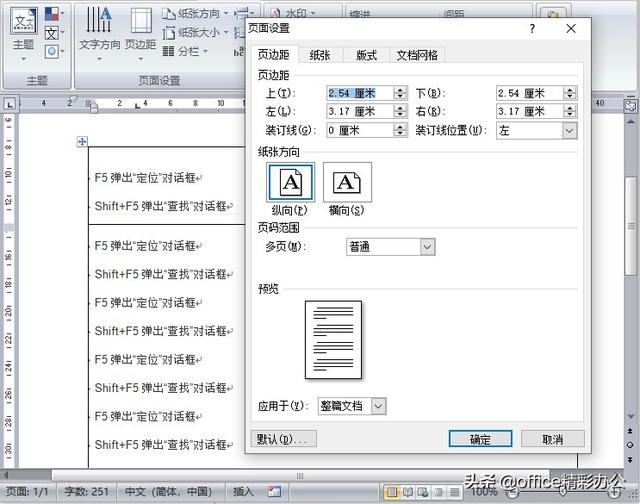Click the left margin (左) input field
Screen dimensions: 640x504
tap(360, 111)
